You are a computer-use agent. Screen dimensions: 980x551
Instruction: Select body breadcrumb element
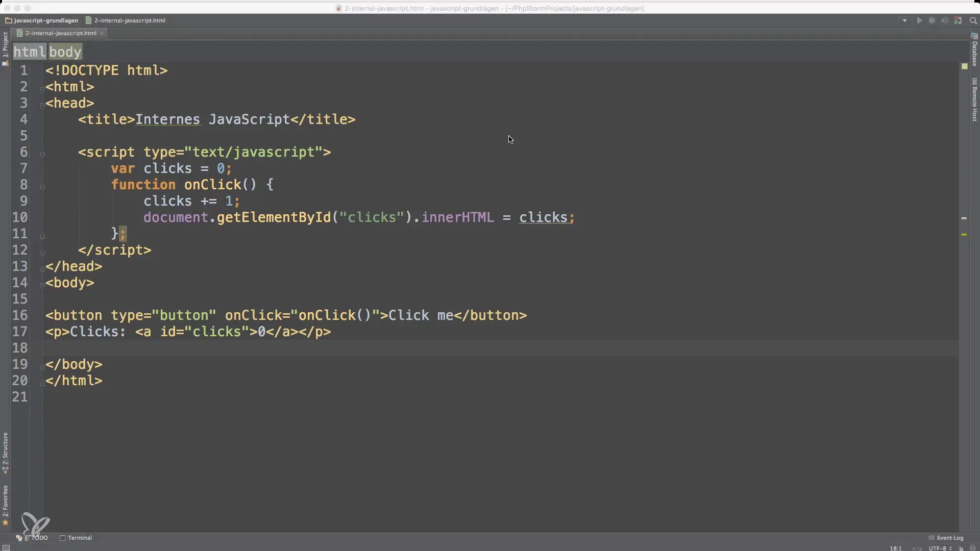[x=65, y=52]
